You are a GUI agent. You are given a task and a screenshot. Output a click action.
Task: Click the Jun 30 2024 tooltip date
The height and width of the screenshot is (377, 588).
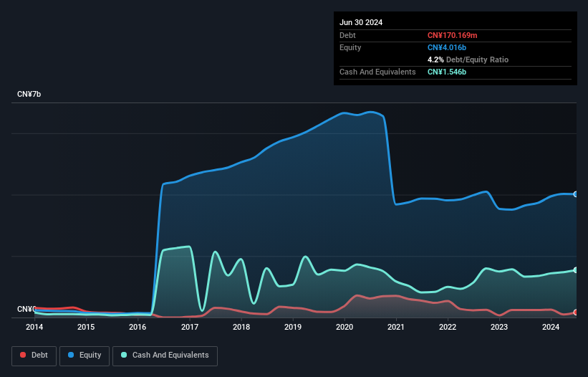point(361,22)
